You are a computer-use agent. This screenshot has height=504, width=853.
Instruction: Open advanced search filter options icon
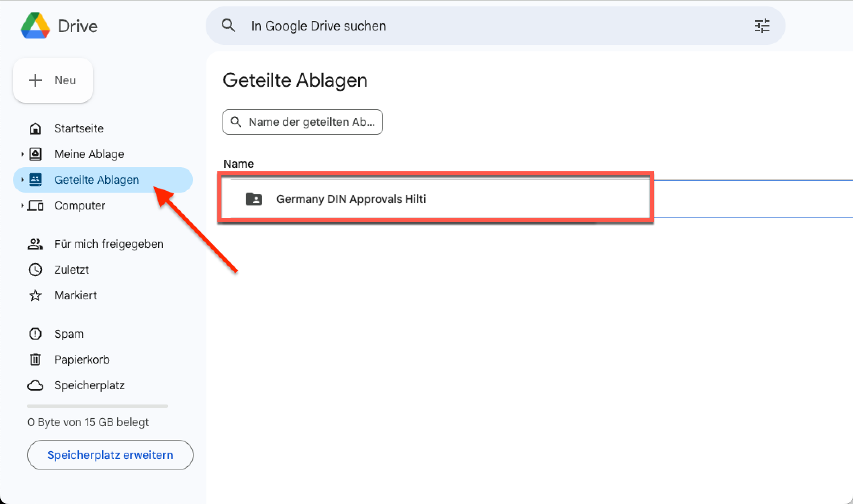762,26
